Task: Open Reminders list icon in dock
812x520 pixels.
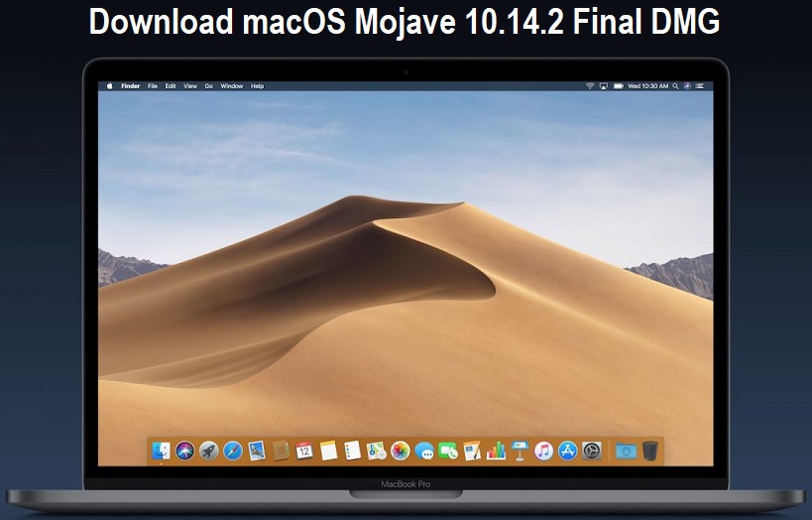Action: pyautogui.click(x=352, y=451)
